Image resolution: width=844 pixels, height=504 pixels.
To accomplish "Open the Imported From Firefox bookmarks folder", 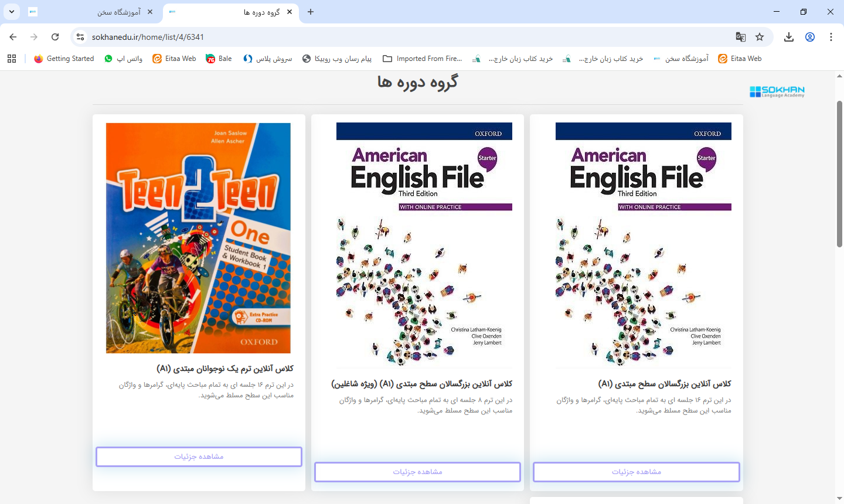I will [x=422, y=58].
